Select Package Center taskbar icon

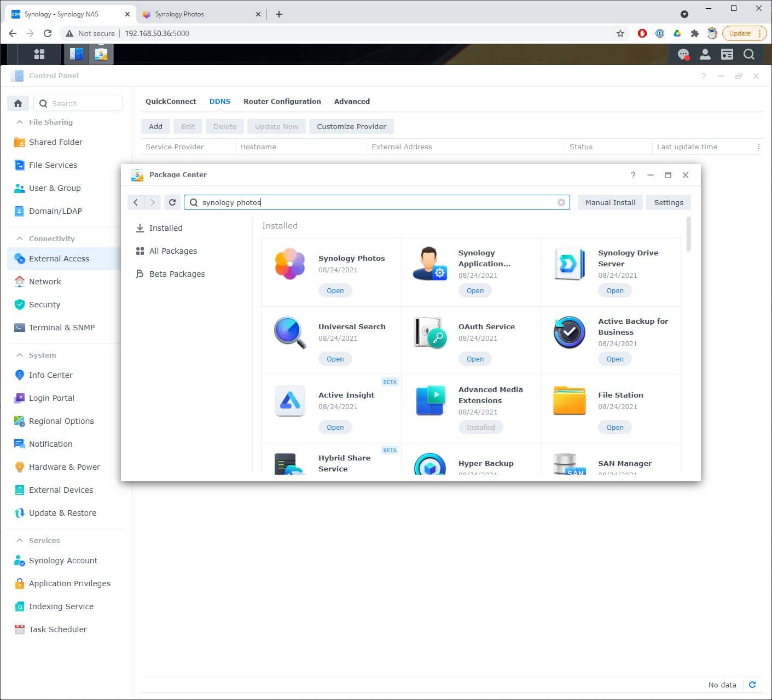(101, 54)
